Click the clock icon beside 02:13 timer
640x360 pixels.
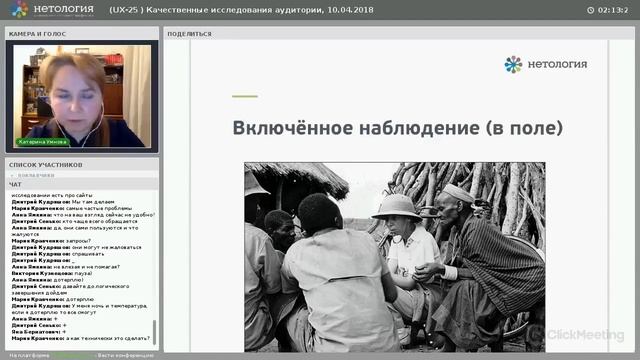point(590,10)
